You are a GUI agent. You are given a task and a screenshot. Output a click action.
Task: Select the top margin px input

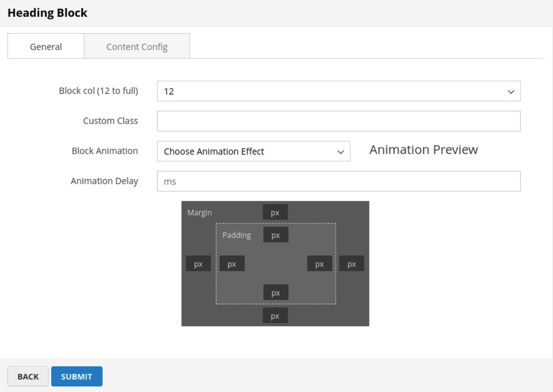click(x=275, y=212)
